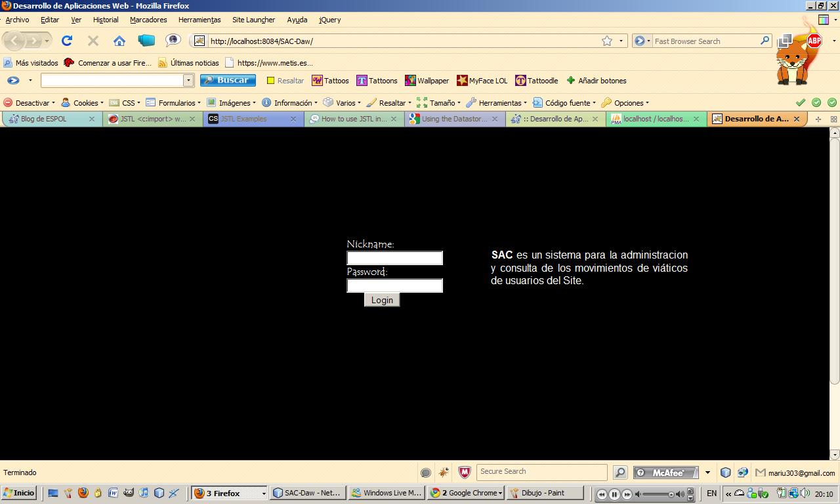This screenshot has width=840, height=504.
Task: Bookmark this page with the star icon
Action: point(607,41)
